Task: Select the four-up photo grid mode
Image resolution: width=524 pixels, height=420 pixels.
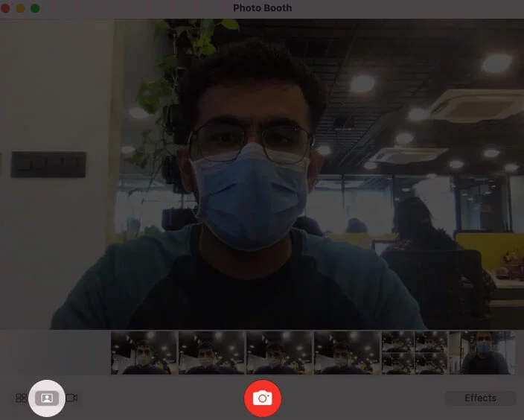Action: 22,398
